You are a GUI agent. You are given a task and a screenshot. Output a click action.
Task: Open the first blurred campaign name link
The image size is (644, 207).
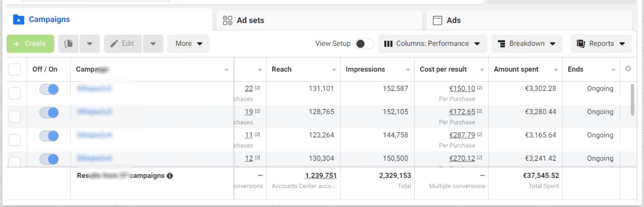click(94, 89)
